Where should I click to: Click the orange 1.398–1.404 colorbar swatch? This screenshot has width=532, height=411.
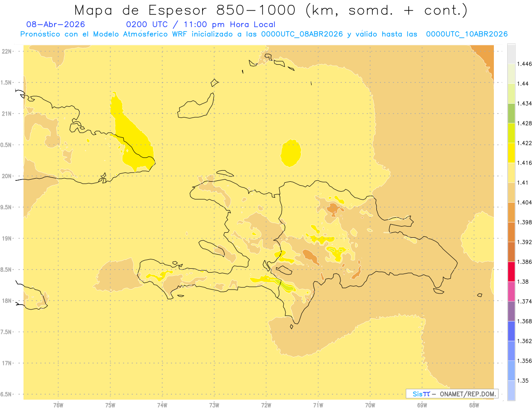point(511,212)
